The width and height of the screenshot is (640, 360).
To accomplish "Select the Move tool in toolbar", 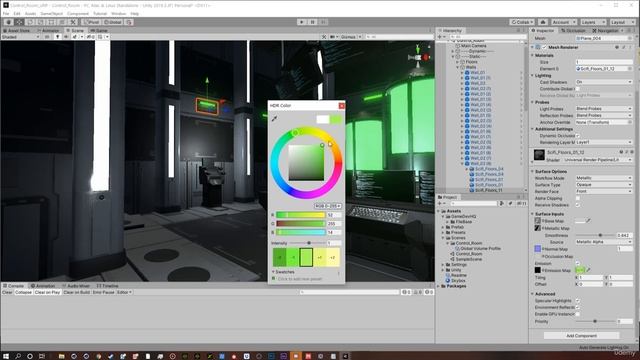I will coord(19,22).
